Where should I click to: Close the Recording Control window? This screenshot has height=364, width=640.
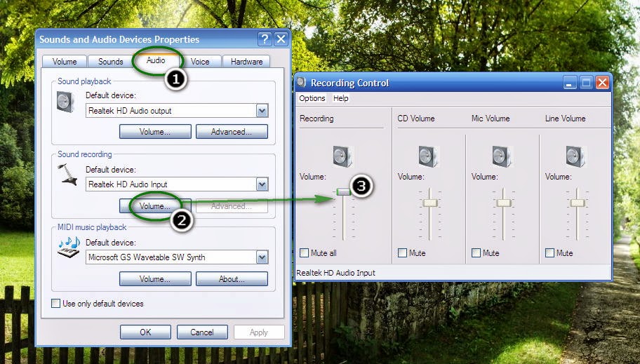tap(602, 83)
